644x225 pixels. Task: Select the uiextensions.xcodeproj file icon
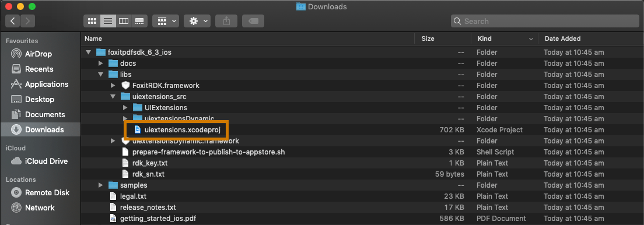(138, 130)
